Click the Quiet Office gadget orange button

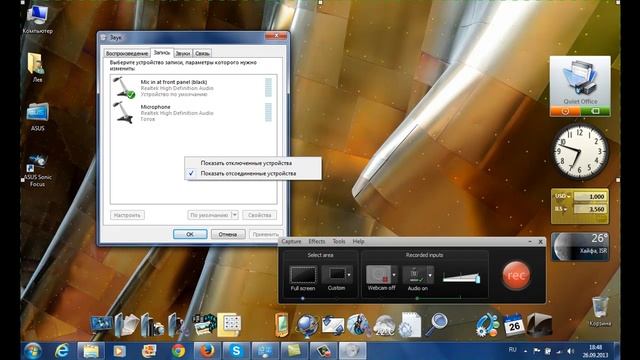(x=565, y=111)
